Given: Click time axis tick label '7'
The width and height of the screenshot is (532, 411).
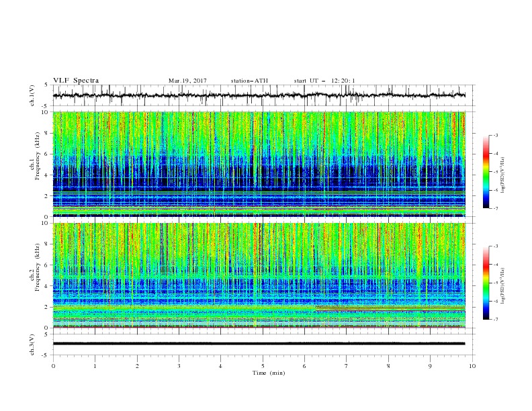Looking at the screenshot, I should tap(347, 366).
